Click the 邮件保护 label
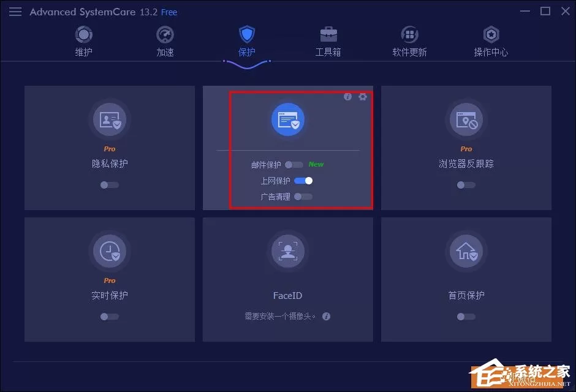The width and height of the screenshot is (576, 392). [266, 165]
